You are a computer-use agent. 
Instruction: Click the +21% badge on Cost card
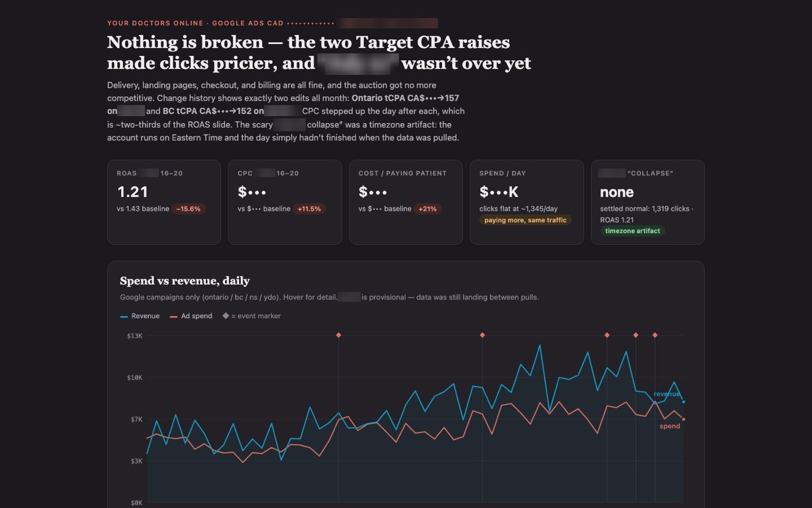point(427,209)
